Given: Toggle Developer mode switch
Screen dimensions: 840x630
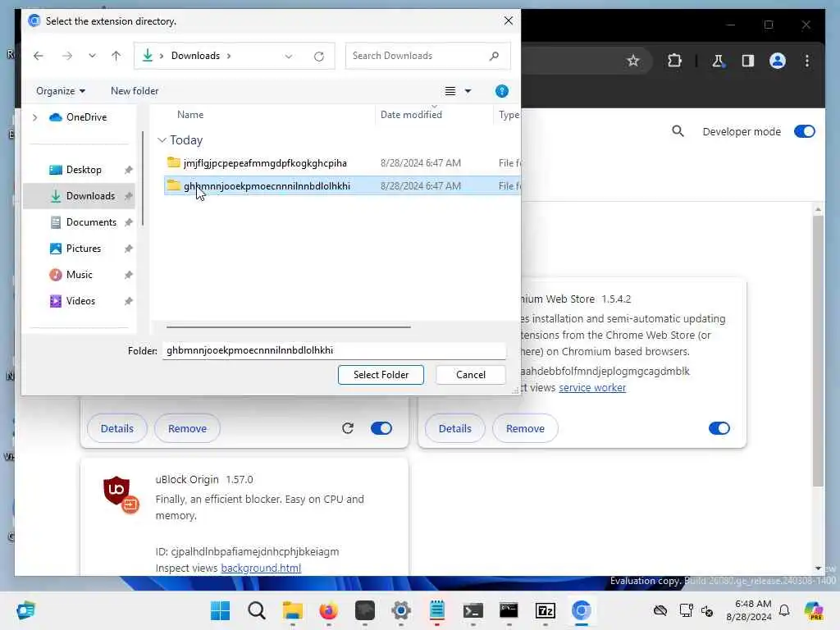Looking at the screenshot, I should coord(804,131).
